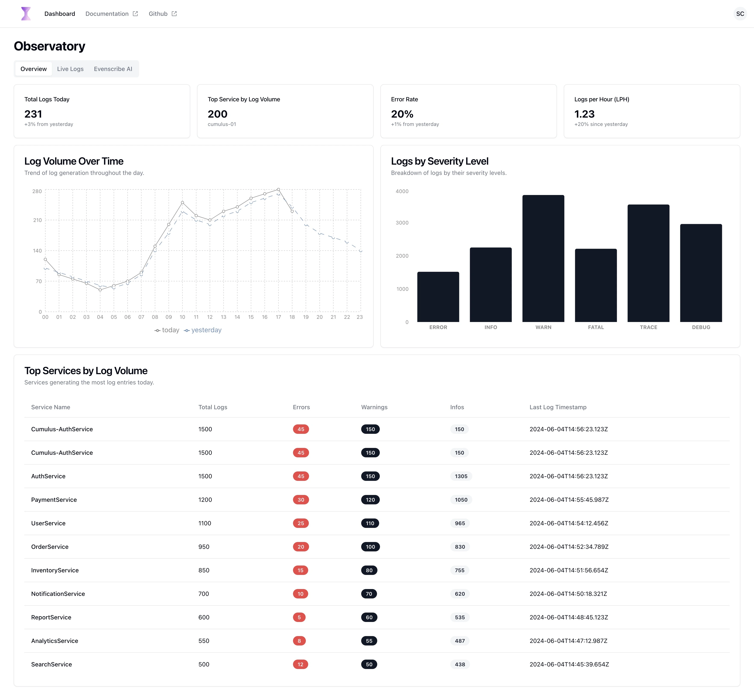Click the yesterday legend marker icon

[187, 331]
